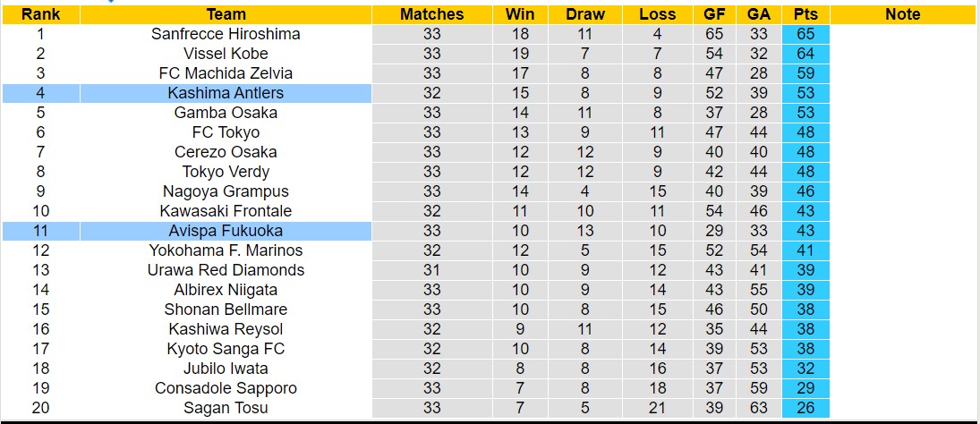Click Sanfrecce Hiroshima's blue 65 points cell

[x=805, y=34]
